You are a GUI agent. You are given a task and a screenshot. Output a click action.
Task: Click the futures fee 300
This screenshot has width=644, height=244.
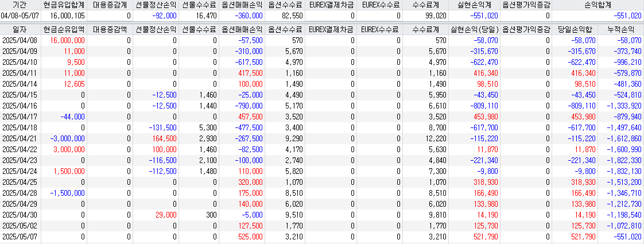[x=212, y=215]
